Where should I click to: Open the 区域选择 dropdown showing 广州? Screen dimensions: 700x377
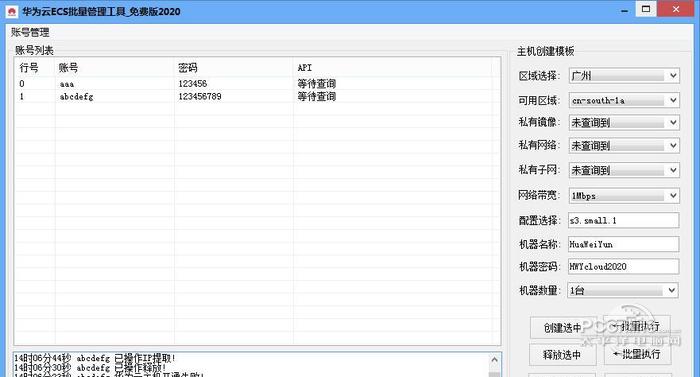(624, 76)
